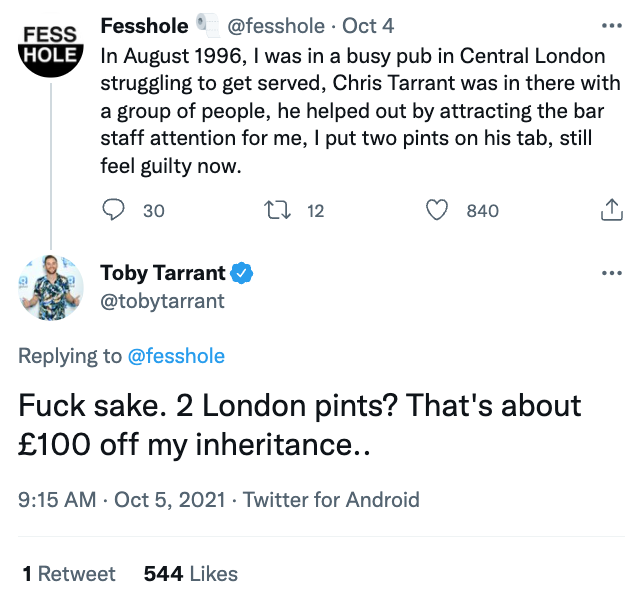Open the more options on Toby Tarrant's tweet
The width and height of the screenshot is (639, 603).
point(609,274)
